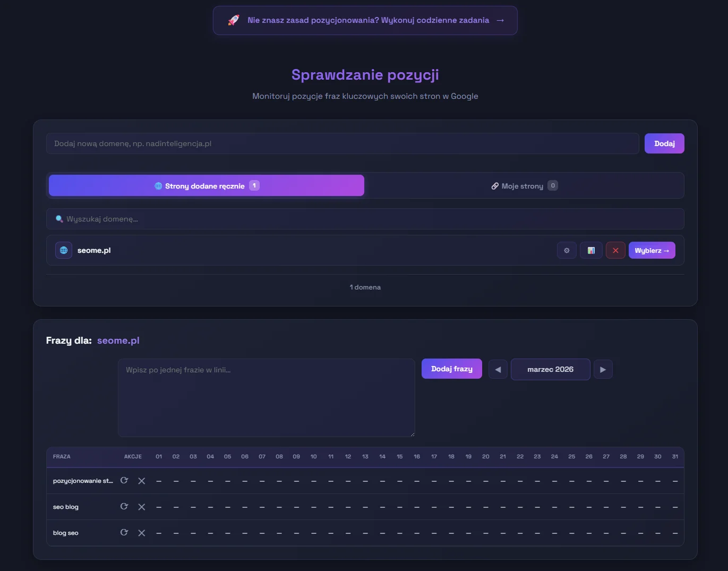This screenshot has height=571, width=728.
Task: Click 'Wybierz →' for seome.pl
Action: tap(652, 250)
